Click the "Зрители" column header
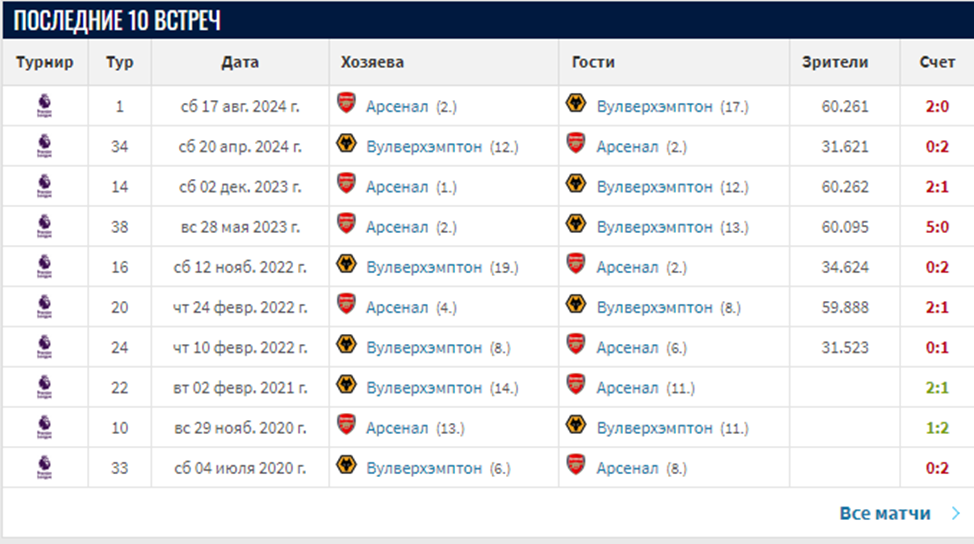 835,62
